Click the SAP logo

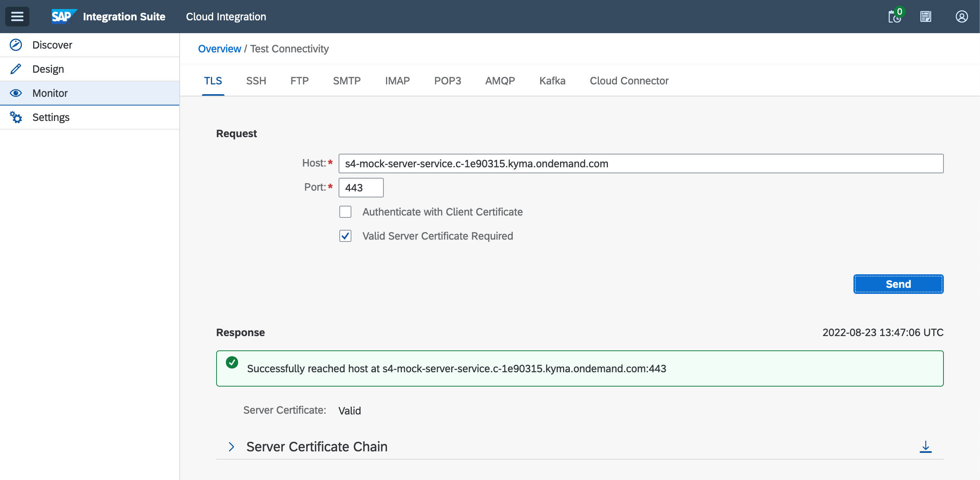point(64,16)
